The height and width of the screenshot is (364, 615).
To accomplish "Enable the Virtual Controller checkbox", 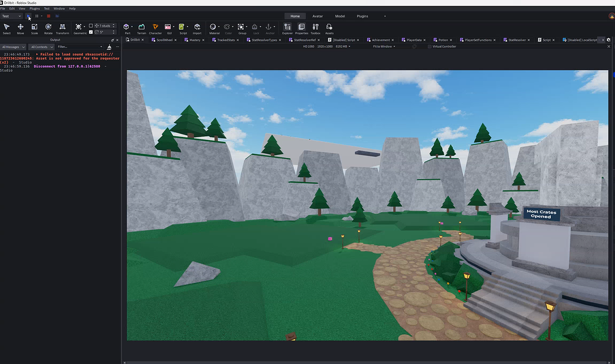I will coord(429,47).
